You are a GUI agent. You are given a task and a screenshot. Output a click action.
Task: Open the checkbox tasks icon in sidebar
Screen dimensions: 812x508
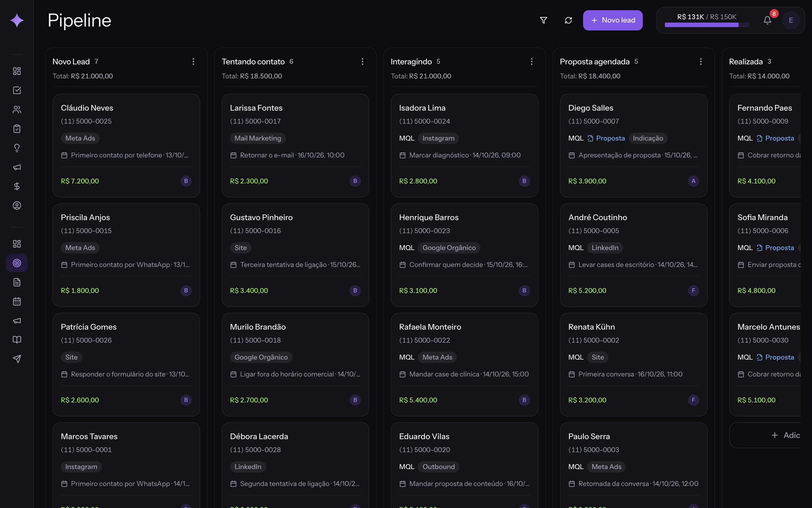pos(17,90)
